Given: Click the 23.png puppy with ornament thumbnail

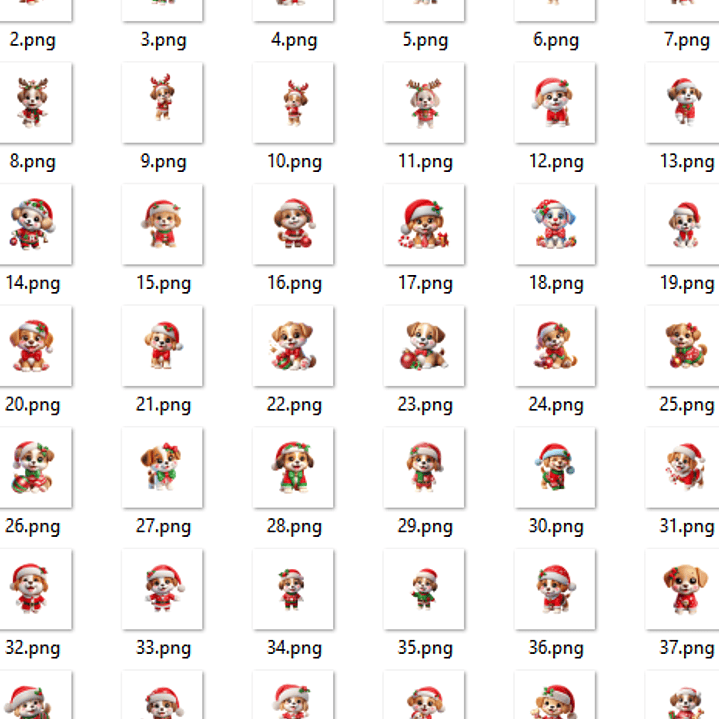Looking at the screenshot, I should pyautogui.click(x=424, y=346).
